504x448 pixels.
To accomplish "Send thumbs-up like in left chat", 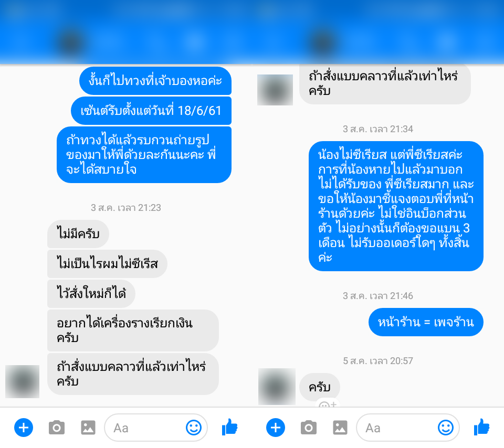I will tap(230, 427).
